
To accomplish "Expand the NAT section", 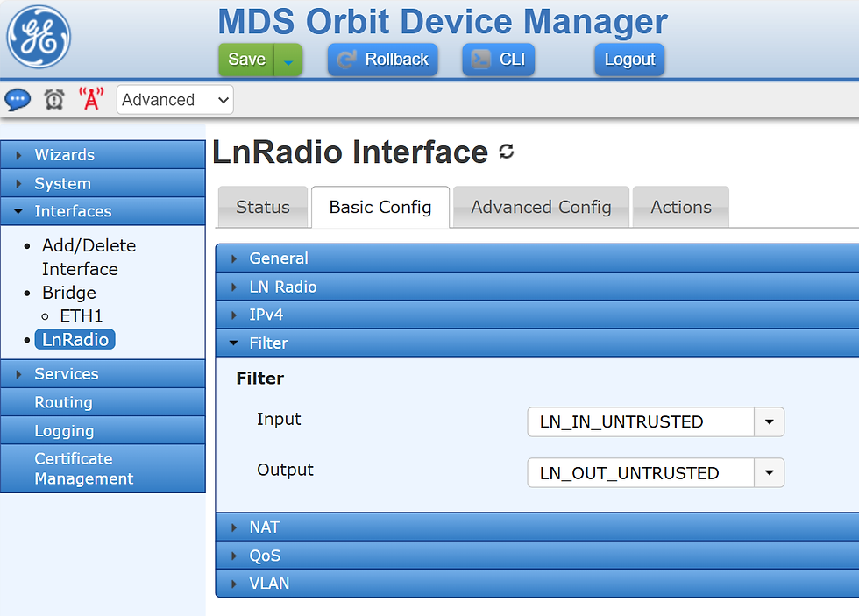I will [x=537, y=527].
